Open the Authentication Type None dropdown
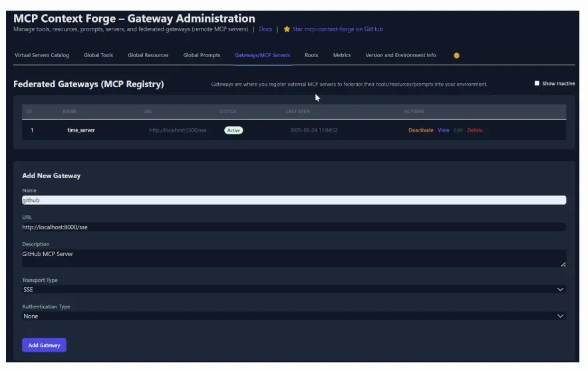The image size is (588, 369). point(294,316)
